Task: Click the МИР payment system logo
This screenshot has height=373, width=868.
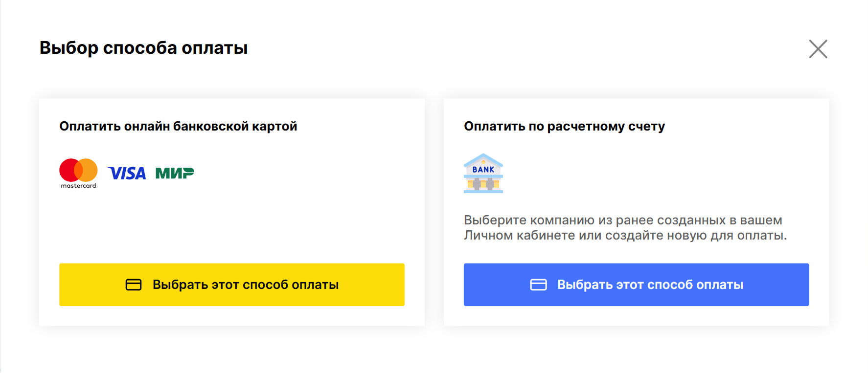Action: coord(174,173)
